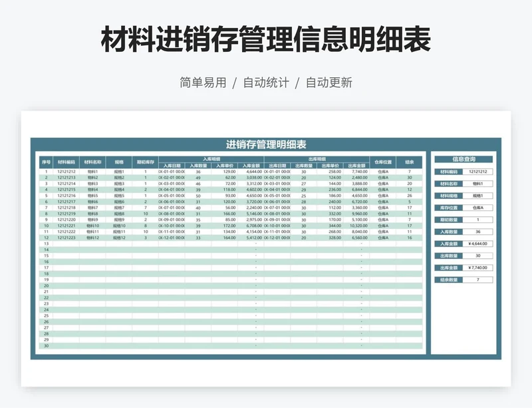Click the 进销存管理明细表 sheet title
This screenshot has height=408, width=532.
[266, 144]
